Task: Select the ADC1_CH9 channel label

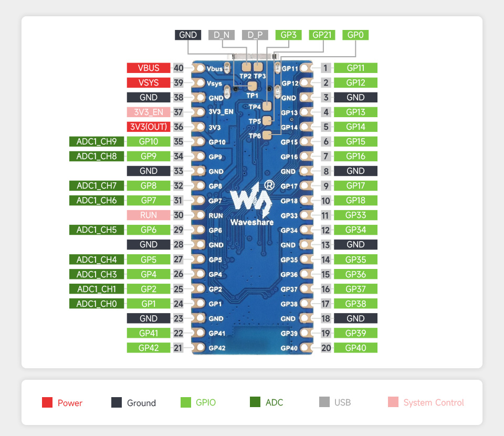Action: [97, 141]
